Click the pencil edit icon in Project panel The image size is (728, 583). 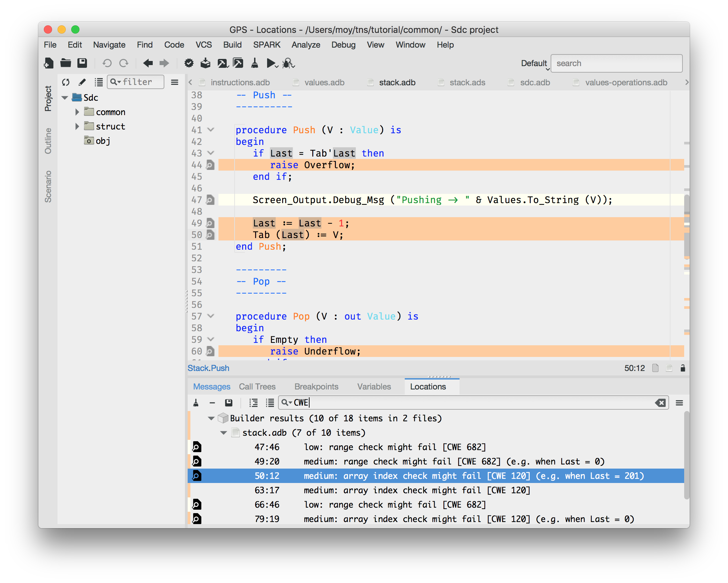click(82, 82)
